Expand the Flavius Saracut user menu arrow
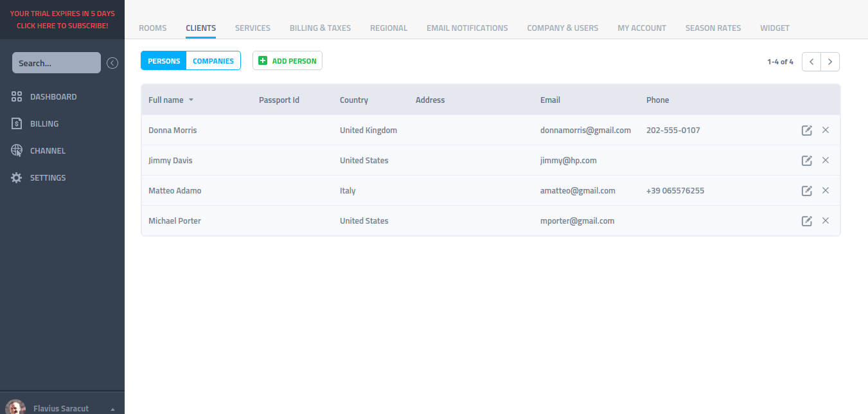Viewport: 868px width, 414px height. coord(113,410)
